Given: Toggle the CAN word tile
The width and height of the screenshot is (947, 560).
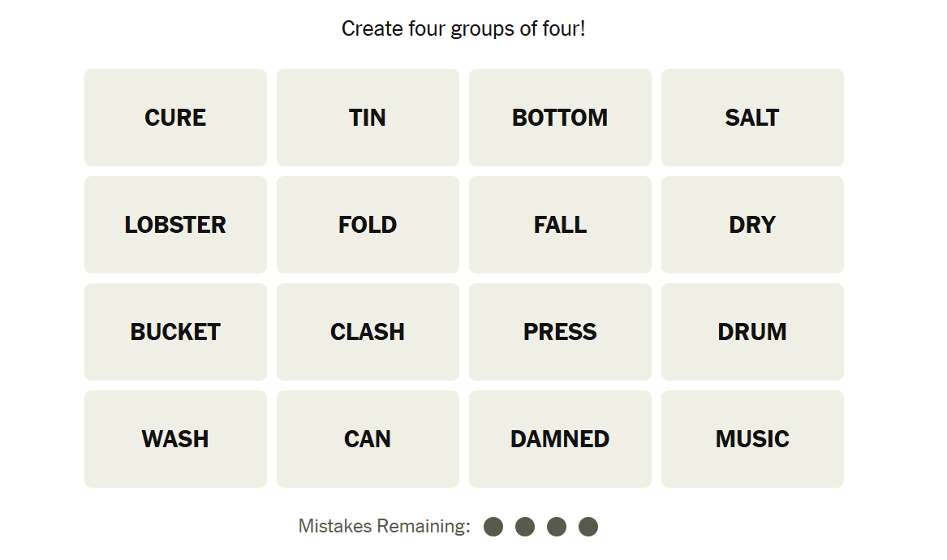Looking at the screenshot, I should (368, 439).
